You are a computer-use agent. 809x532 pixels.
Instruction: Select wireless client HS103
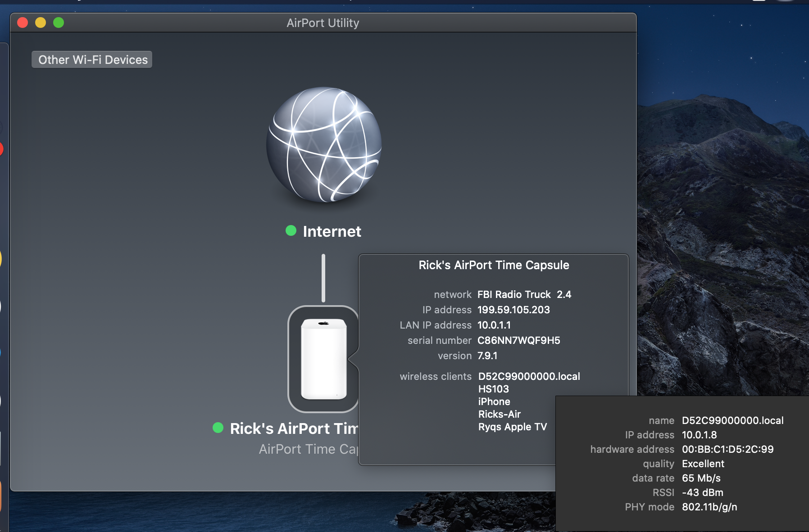pos(493,389)
